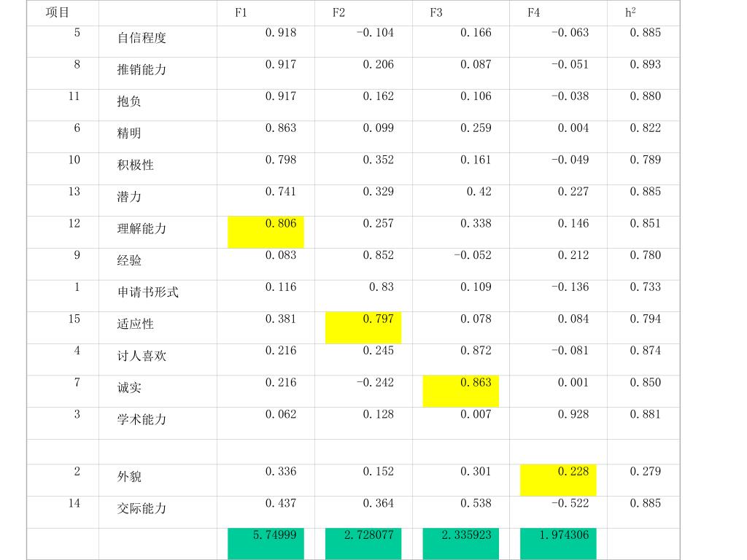Select the 诚实 cell
747x560 pixels.
[158, 392]
